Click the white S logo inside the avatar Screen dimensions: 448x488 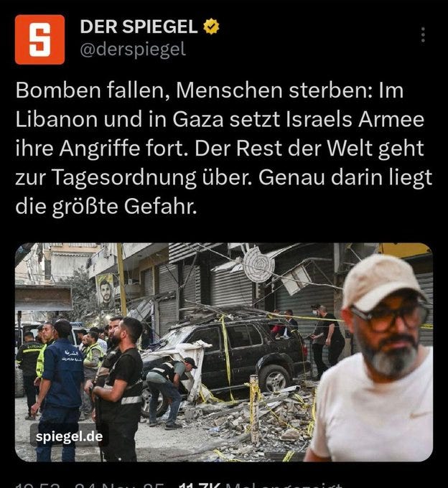[40, 40]
